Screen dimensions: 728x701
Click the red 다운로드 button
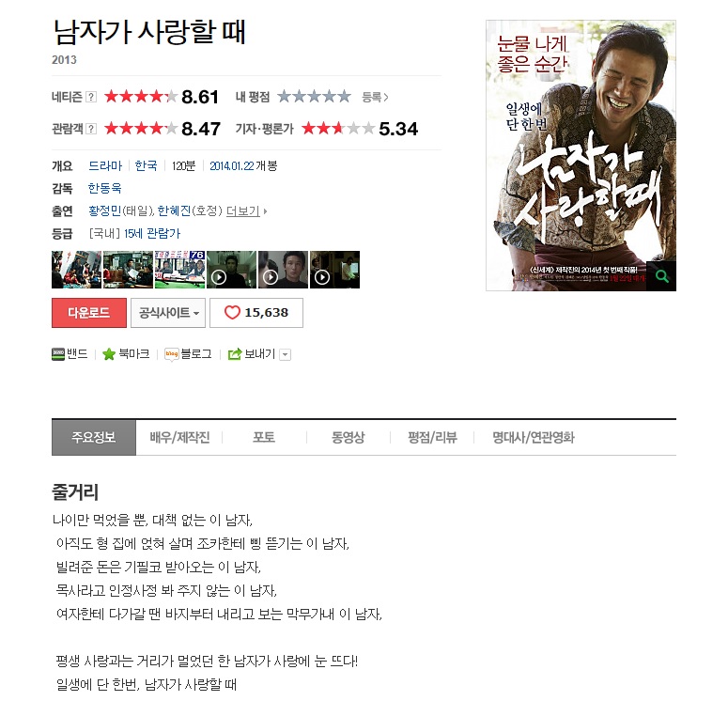pyautogui.click(x=89, y=313)
